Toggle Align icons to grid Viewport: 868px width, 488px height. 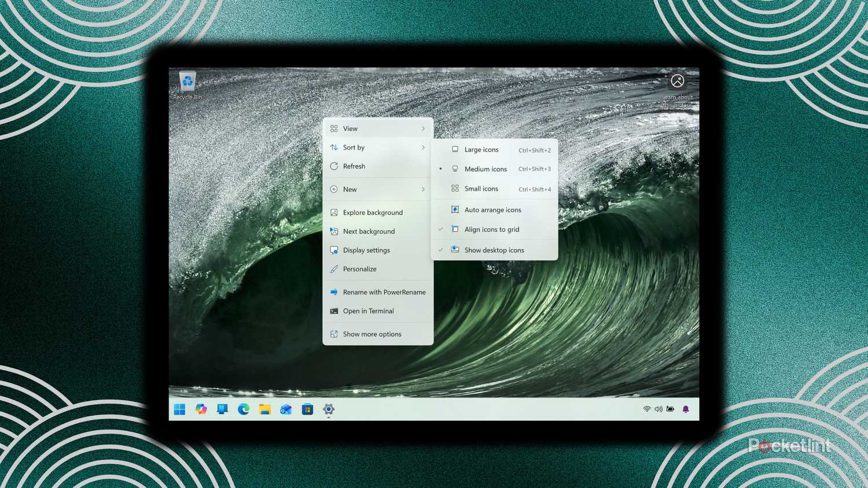click(491, 230)
